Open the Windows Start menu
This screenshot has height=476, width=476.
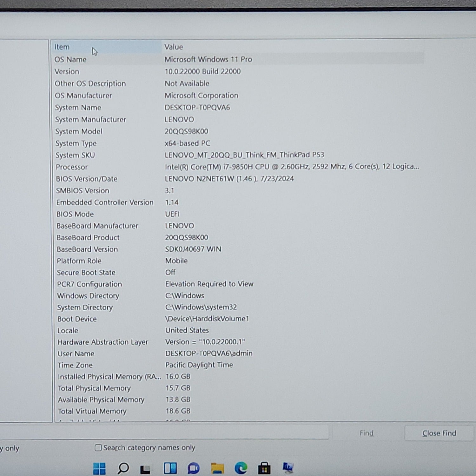pos(99,468)
